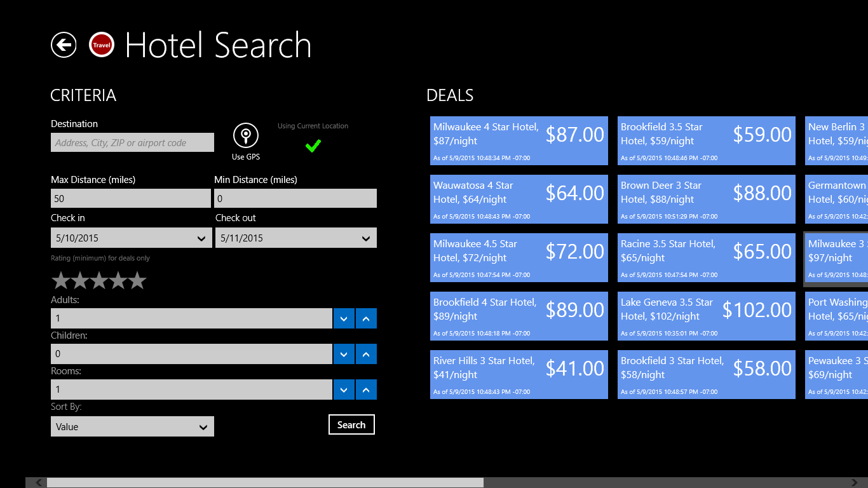The image size is (868, 488).
Task: Decrease Rooms count with down arrow
Action: [344, 390]
